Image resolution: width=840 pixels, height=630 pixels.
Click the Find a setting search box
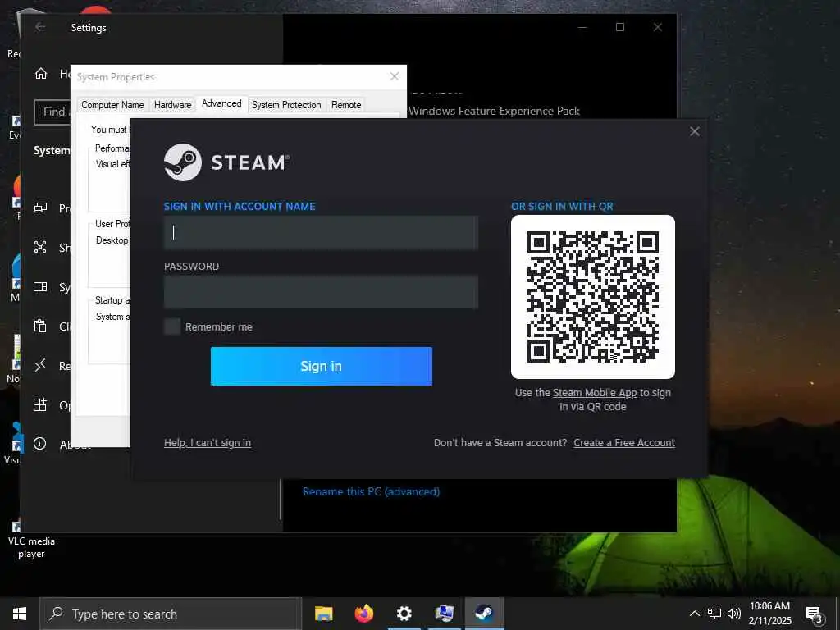(x=52, y=112)
